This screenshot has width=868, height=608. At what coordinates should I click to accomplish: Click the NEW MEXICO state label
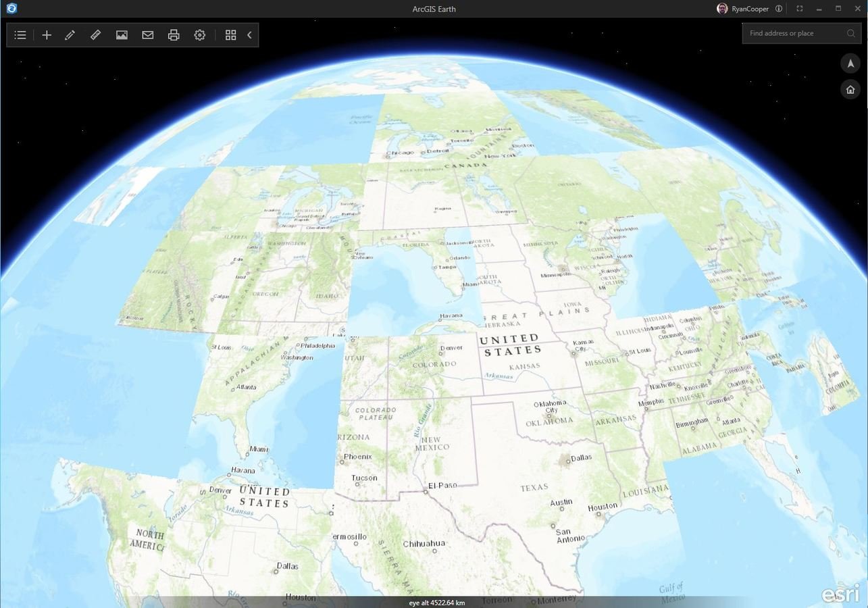pos(432,443)
